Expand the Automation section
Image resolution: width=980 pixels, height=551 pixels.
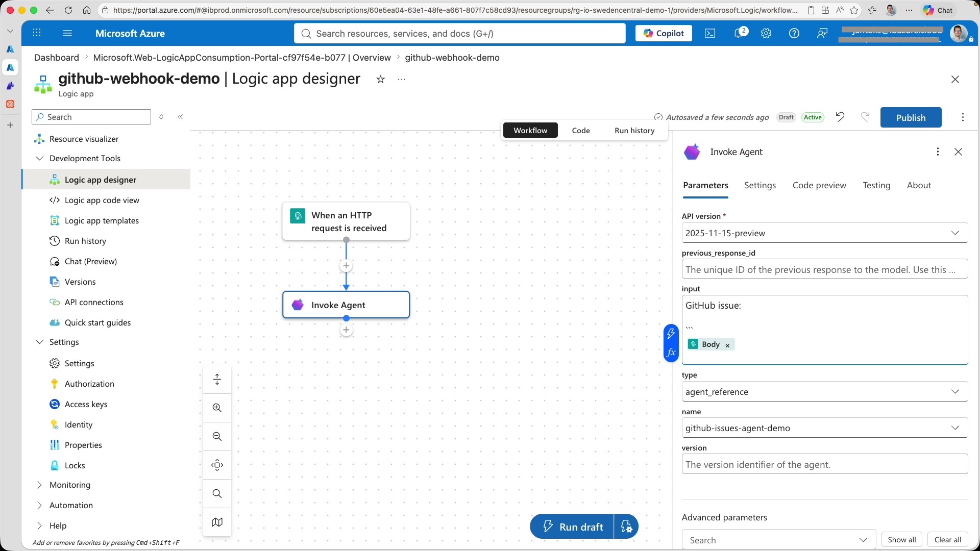click(39, 505)
